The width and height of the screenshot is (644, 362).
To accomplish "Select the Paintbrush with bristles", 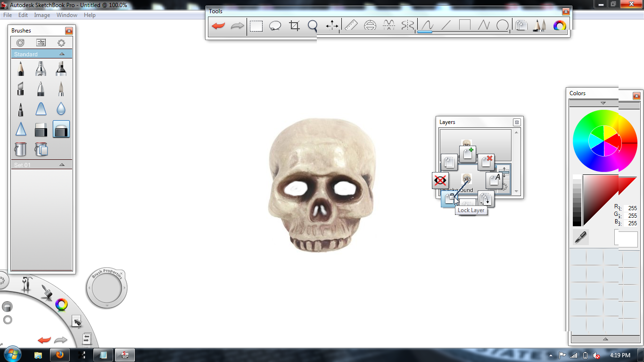I will (x=61, y=89).
